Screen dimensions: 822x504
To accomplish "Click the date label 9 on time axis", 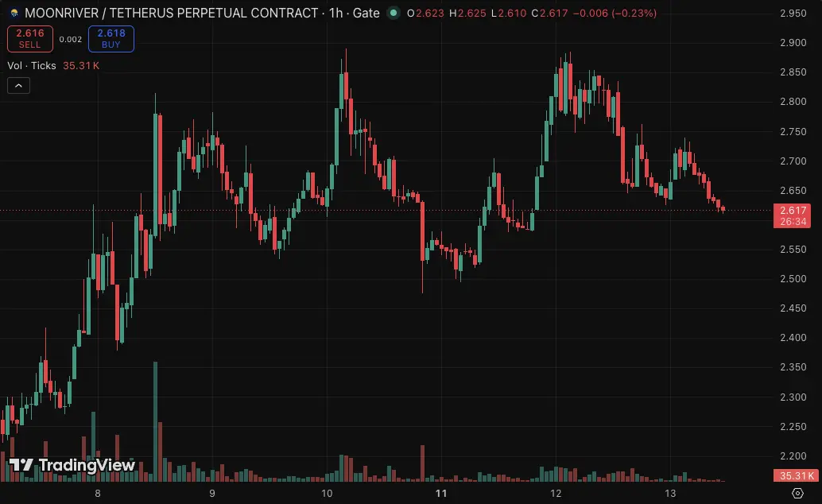I will click(x=211, y=493).
